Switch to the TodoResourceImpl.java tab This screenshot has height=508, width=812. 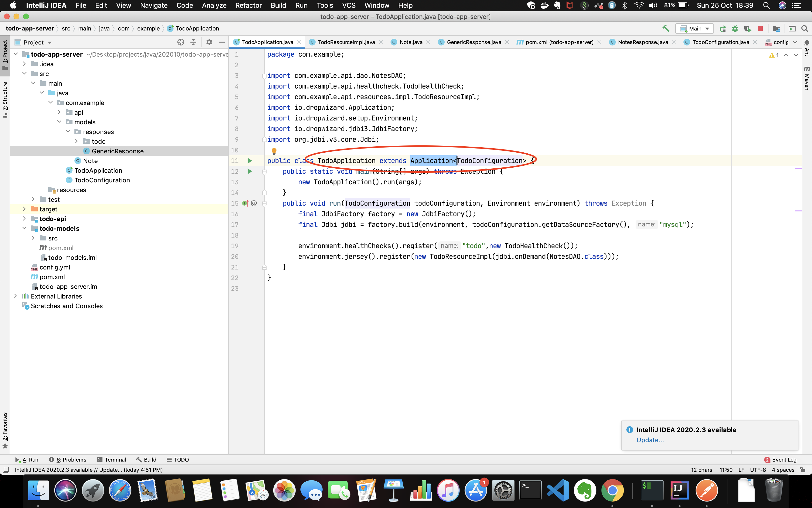(346, 42)
